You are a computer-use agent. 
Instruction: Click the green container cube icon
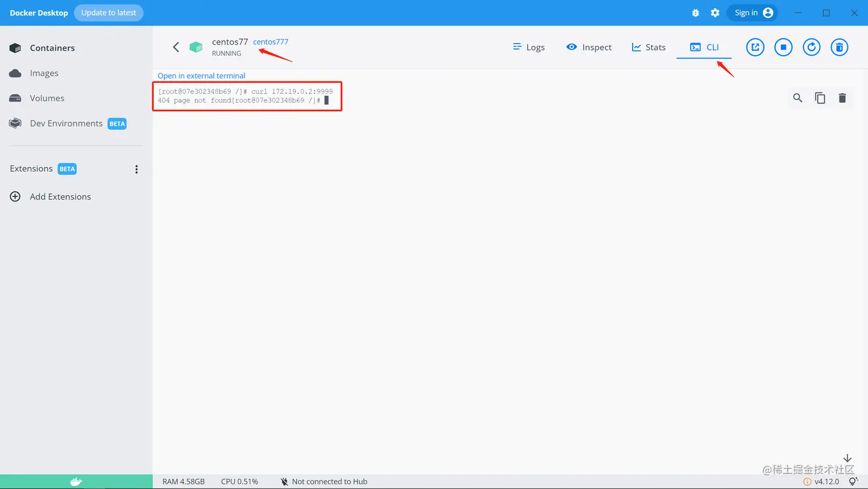point(196,47)
